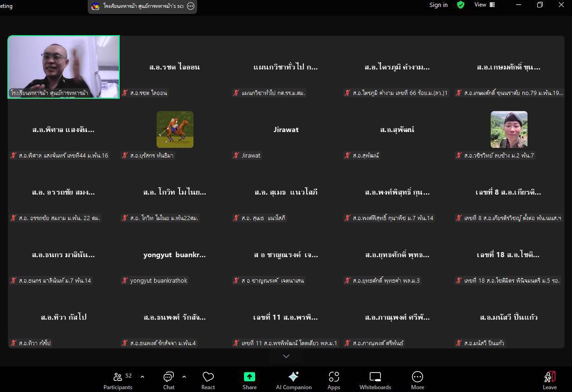This screenshot has width=572, height=392.
Task: Open the Apps panel
Action: [334, 381]
